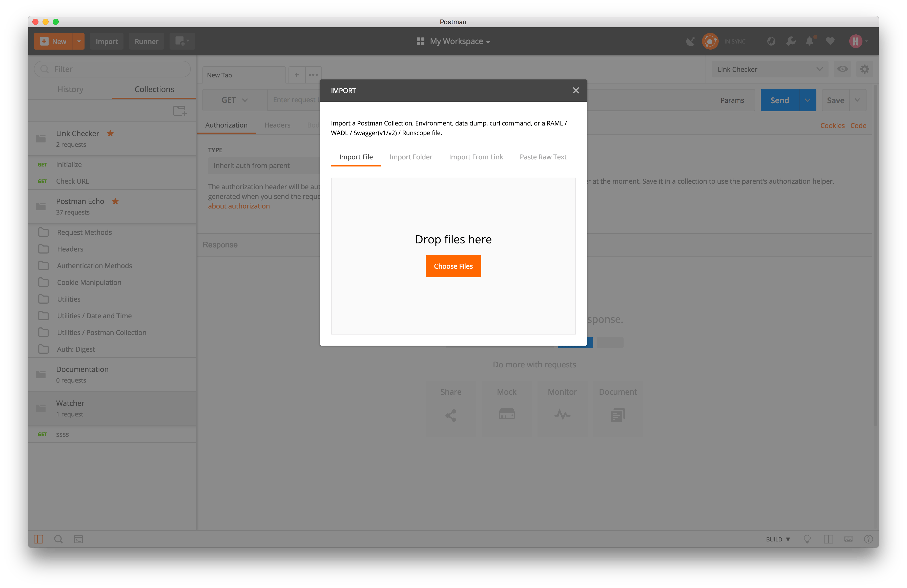Click the wrench settings icon
907x588 pixels.
(791, 41)
